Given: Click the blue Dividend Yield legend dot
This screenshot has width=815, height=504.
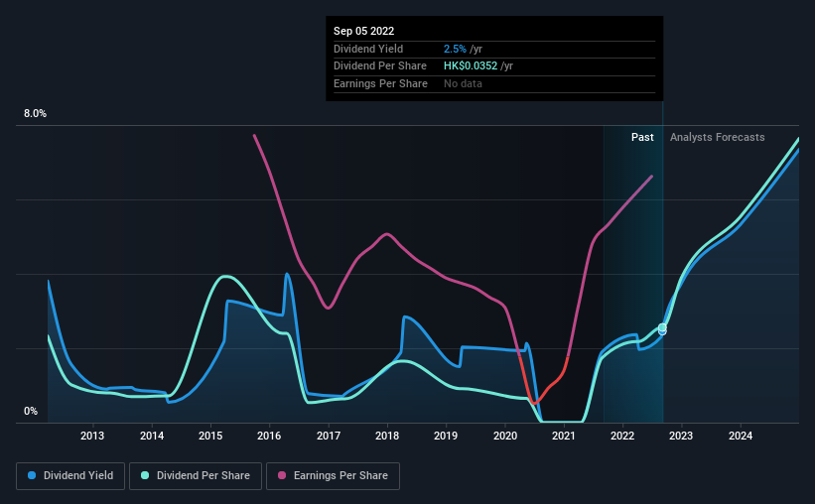Looking at the screenshot, I should pyautogui.click(x=32, y=475).
